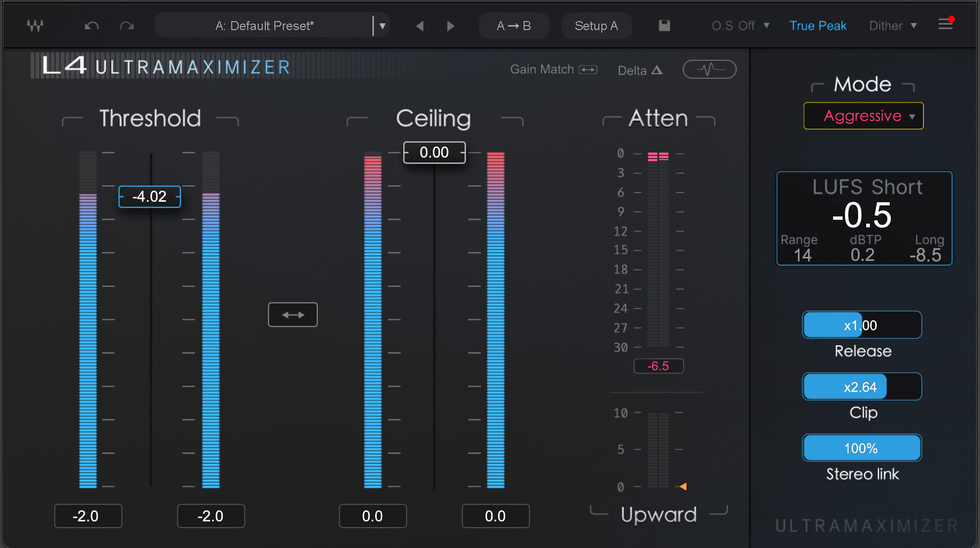Toggle the Threshold-Ceiling link button
The width and height of the screenshot is (980, 548).
point(293,315)
